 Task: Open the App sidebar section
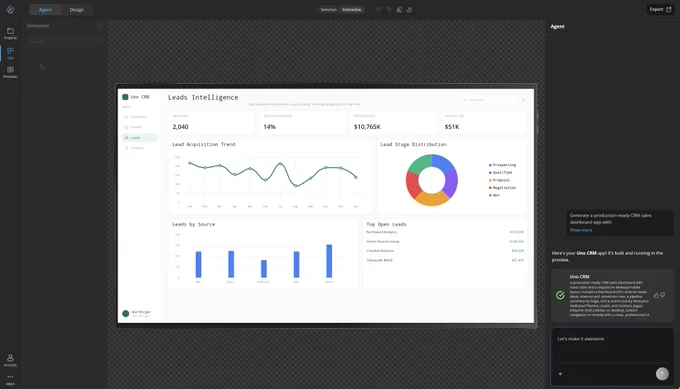point(10,53)
